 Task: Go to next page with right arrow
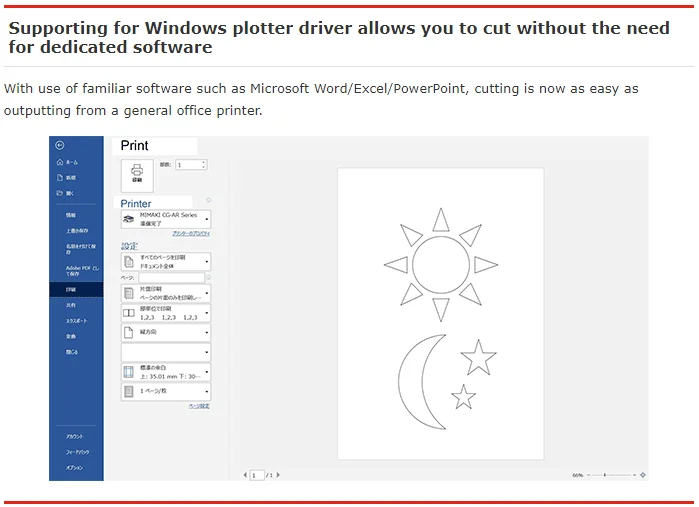pyautogui.click(x=278, y=475)
